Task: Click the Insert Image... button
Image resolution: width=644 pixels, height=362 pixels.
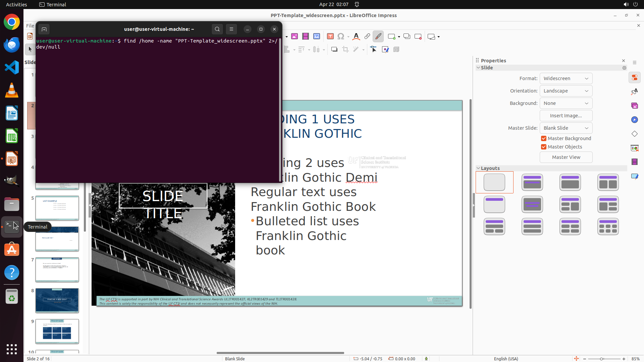Action: [566, 116]
